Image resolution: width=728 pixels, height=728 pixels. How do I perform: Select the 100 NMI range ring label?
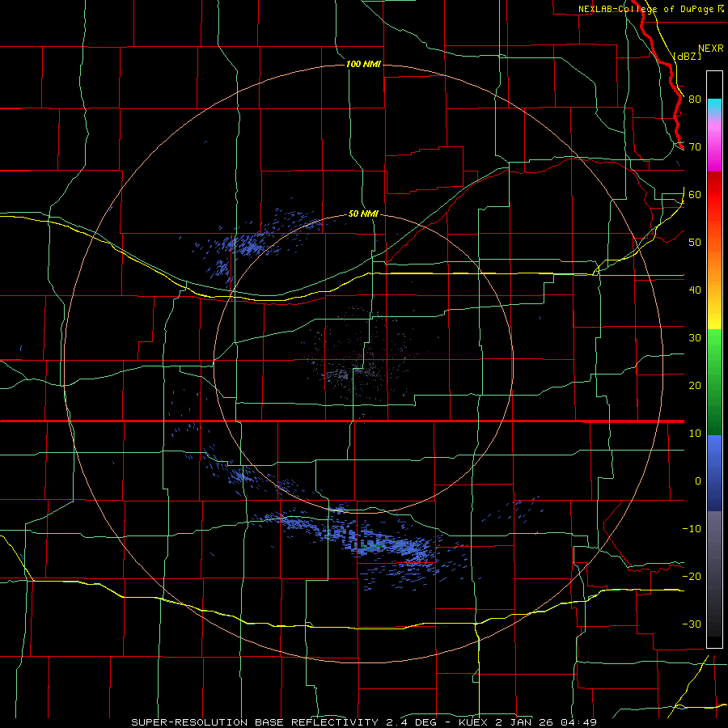point(363,64)
